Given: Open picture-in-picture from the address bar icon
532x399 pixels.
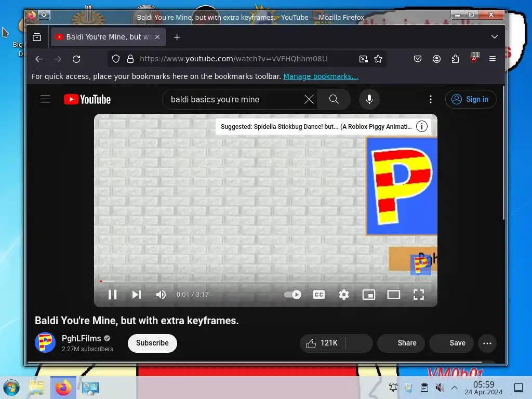Looking at the screenshot, I should 363,59.
